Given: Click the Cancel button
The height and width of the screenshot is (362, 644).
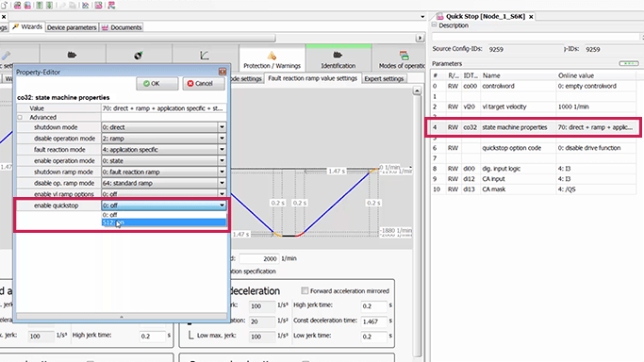Looking at the screenshot, I should point(204,83).
